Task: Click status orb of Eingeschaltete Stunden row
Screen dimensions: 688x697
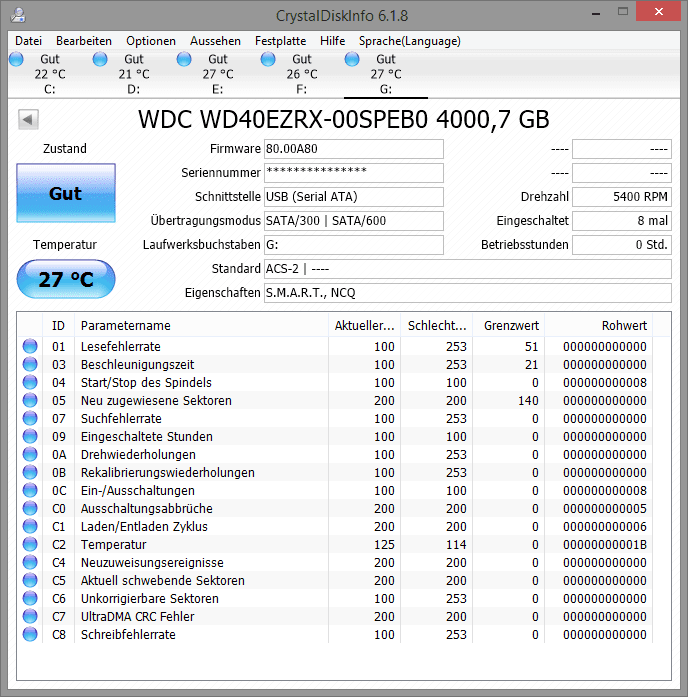Action: [x=30, y=437]
